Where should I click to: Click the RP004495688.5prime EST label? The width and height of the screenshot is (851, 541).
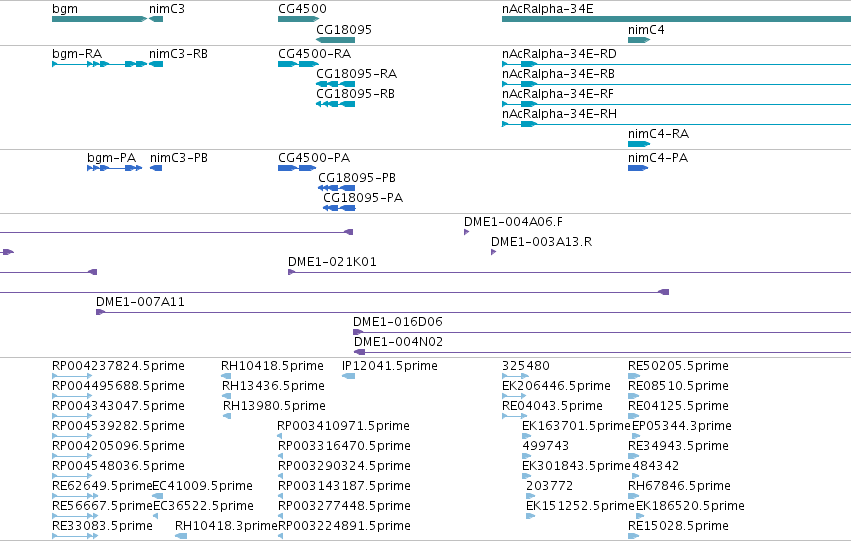[x=118, y=386]
